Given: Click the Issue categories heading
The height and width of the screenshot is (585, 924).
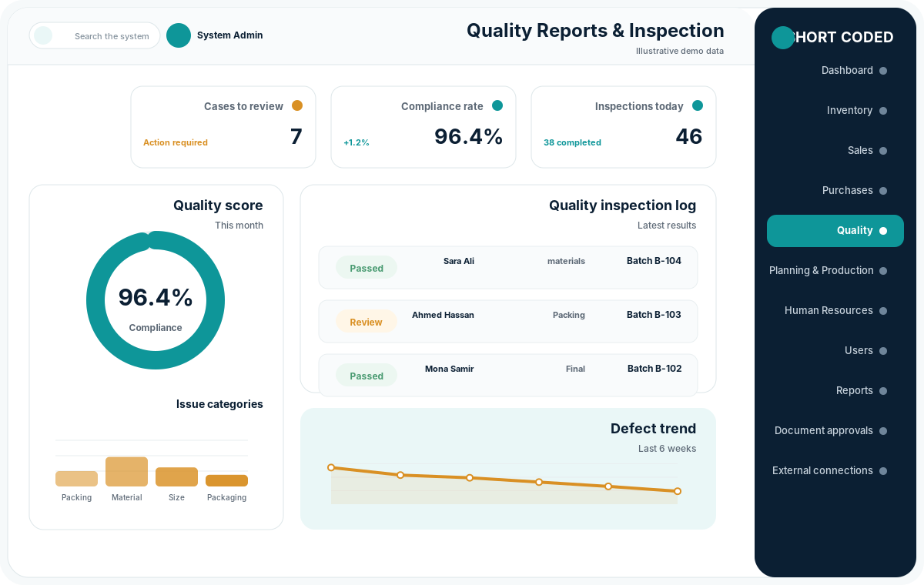Looking at the screenshot, I should pyautogui.click(x=219, y=404).
